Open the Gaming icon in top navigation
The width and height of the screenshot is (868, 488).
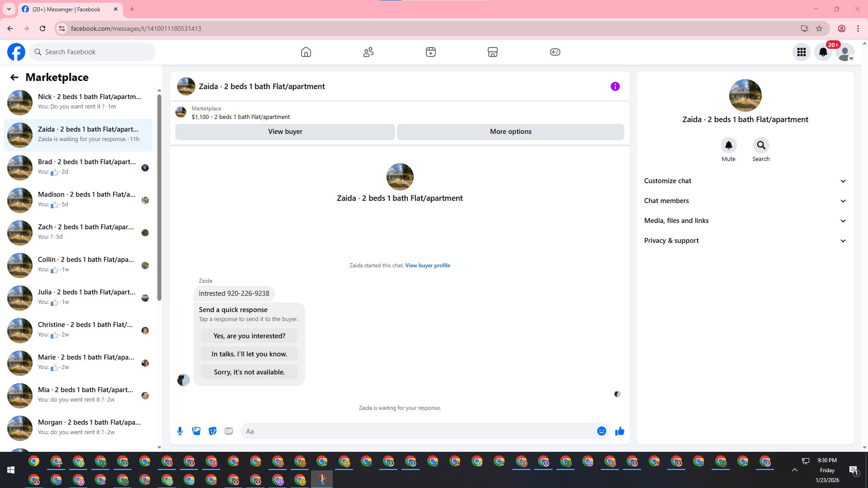[555, 52]
